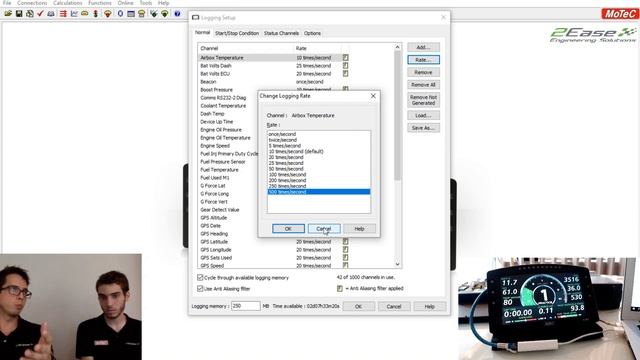The height and width of the screenshot is (360, 640).
Task: Click the Logging memory input field
Action: point(245,306)
